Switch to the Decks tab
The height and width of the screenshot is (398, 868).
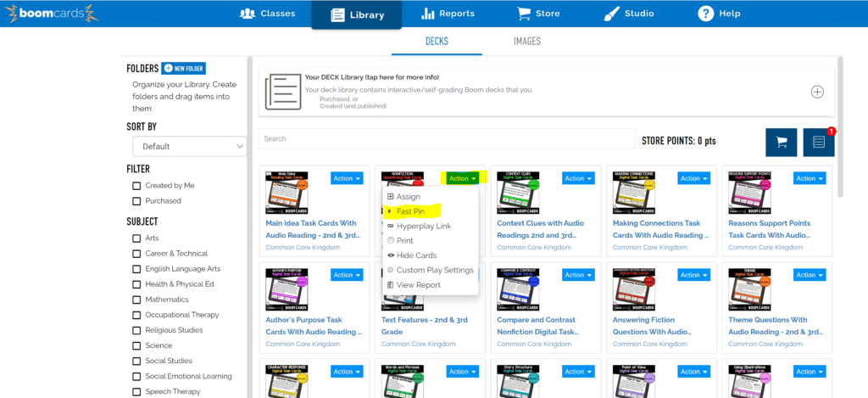(437, 42)
